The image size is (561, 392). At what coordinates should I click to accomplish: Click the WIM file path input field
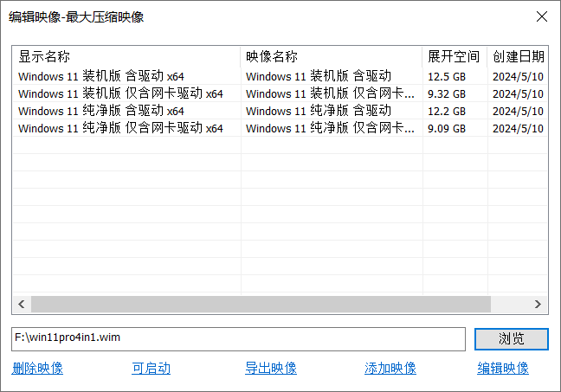[238, 338]
